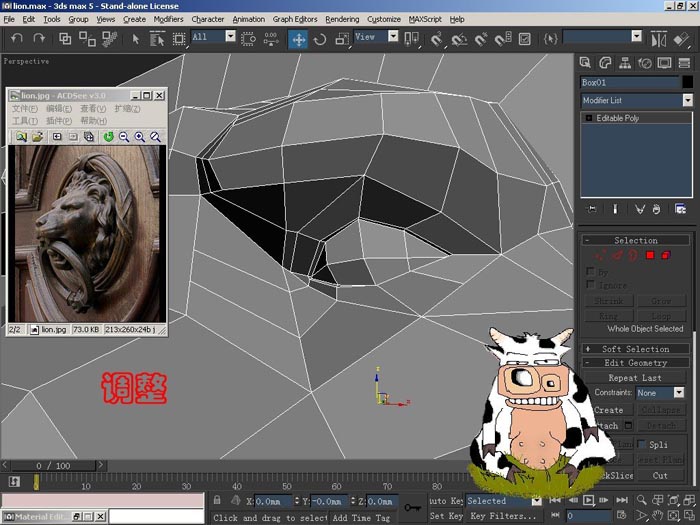Image resolution: width=700 pixels, height=525 pixels.
Task: Toggle the 3D Snap magnet icon
Action: [x=436, y=39]
